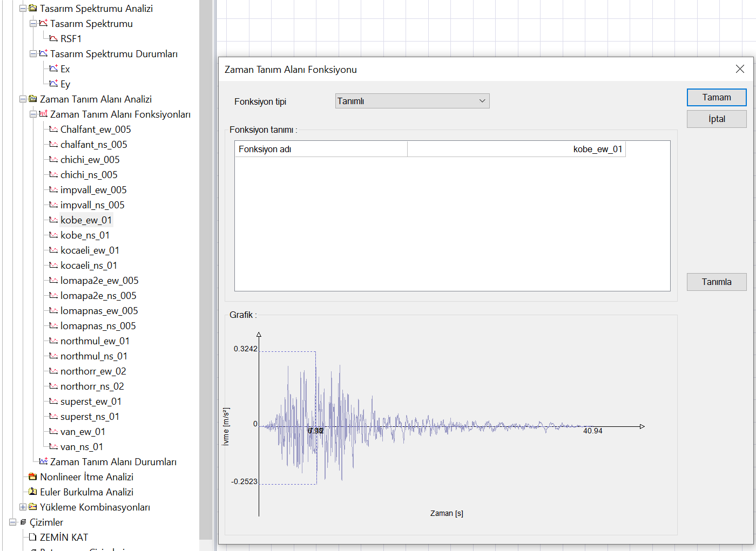The image size is (756, 551).
Task: Expand the Yükleme Kombinasyonları node
Action: 23,507
